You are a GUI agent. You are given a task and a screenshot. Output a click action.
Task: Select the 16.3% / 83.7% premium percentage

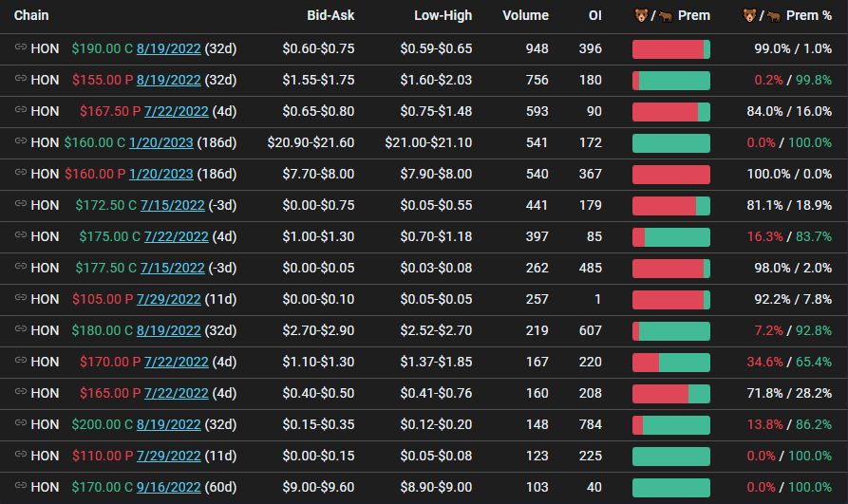(x=789, y=237)
